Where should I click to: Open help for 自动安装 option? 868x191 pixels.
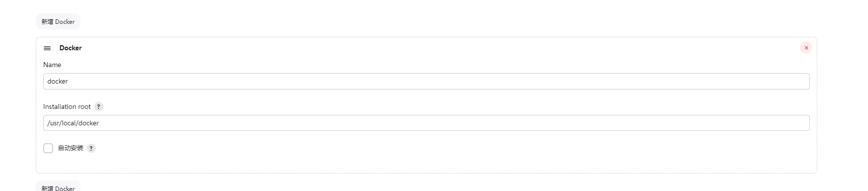coord(91,148)
